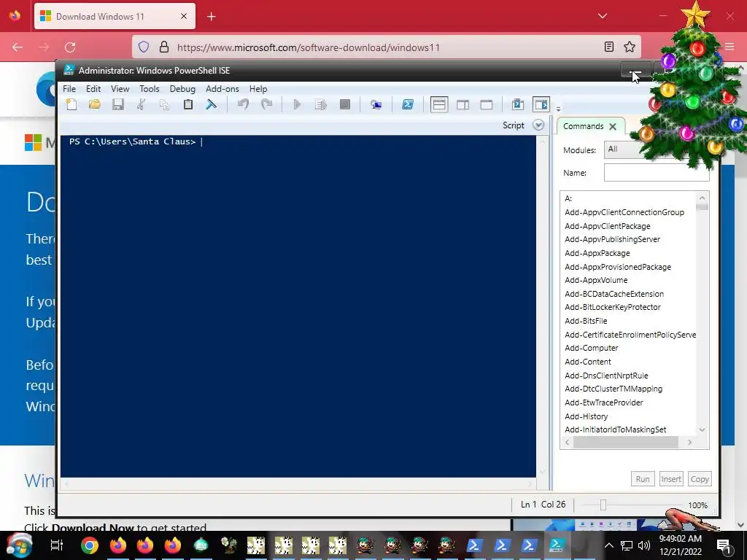Image resolution: width=747 pixels, height=560 pixels.
Task: Open Google Chrome from the taskbar
Action: pyautogui.click(x=90, y=545)
